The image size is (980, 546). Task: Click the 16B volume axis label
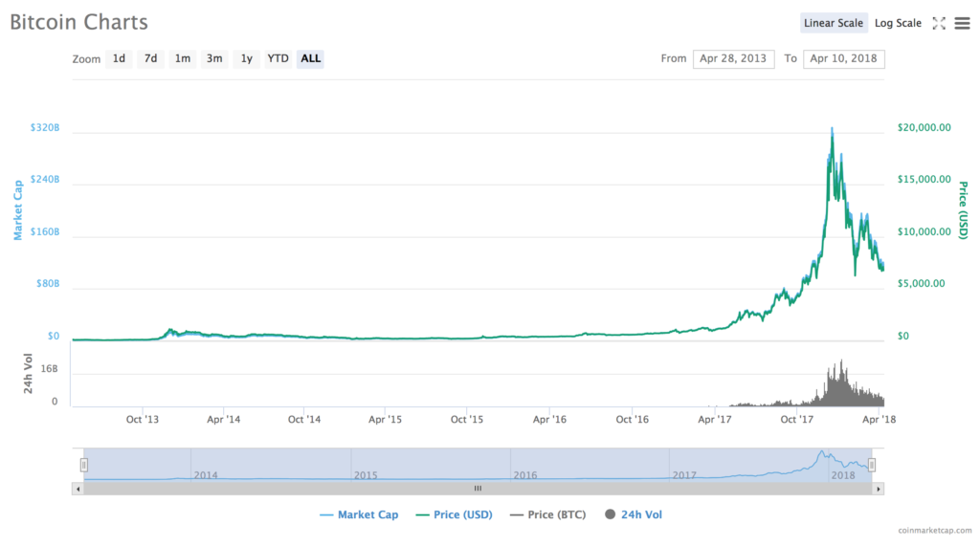(x=49, y=369)
